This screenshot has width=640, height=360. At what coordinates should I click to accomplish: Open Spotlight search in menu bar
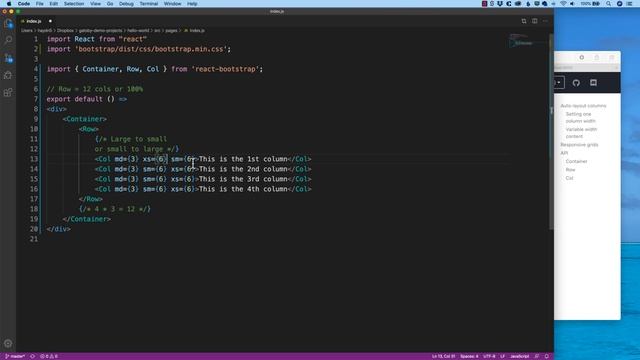[x=609, y=4]
